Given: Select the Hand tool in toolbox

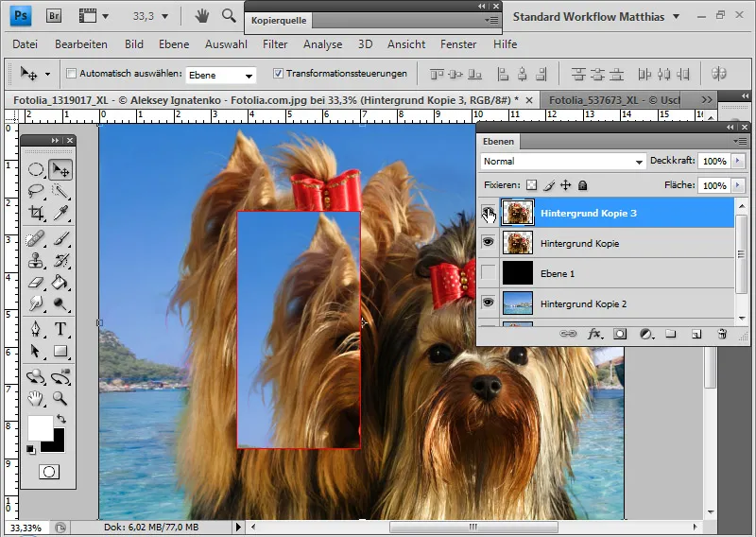Looking at the screenshot, I should tap(36, 399).
